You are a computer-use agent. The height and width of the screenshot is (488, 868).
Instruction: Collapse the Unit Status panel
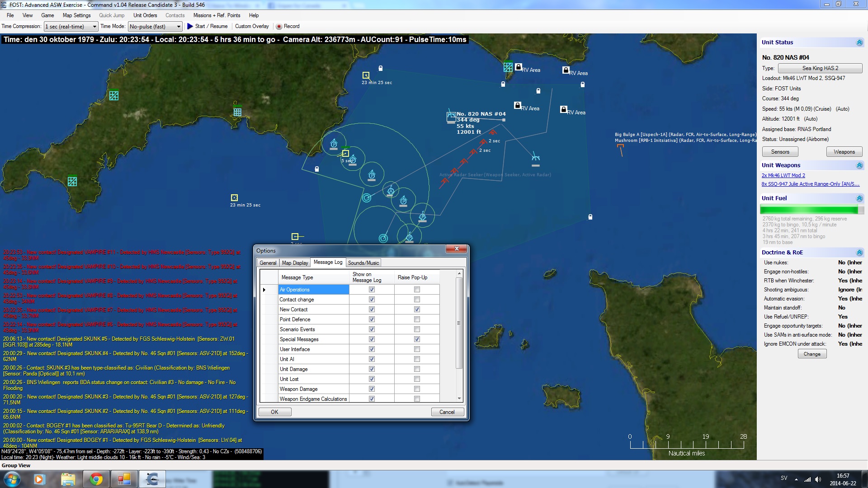859,42
